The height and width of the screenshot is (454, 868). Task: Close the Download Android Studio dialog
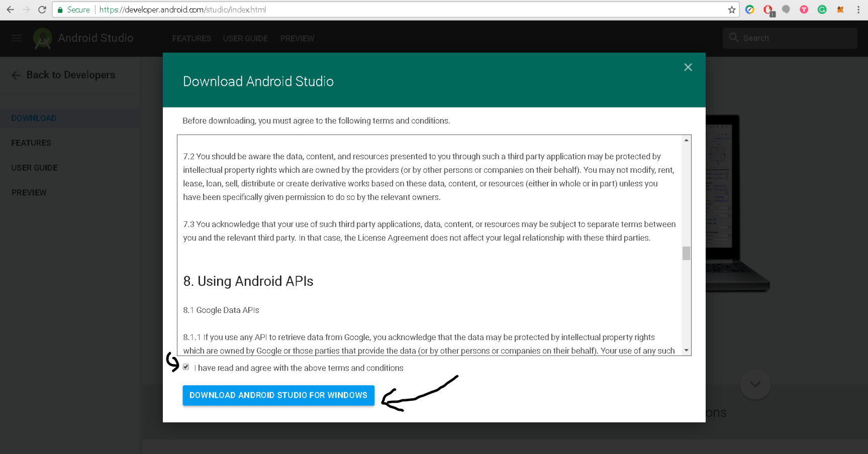point(688,67)
